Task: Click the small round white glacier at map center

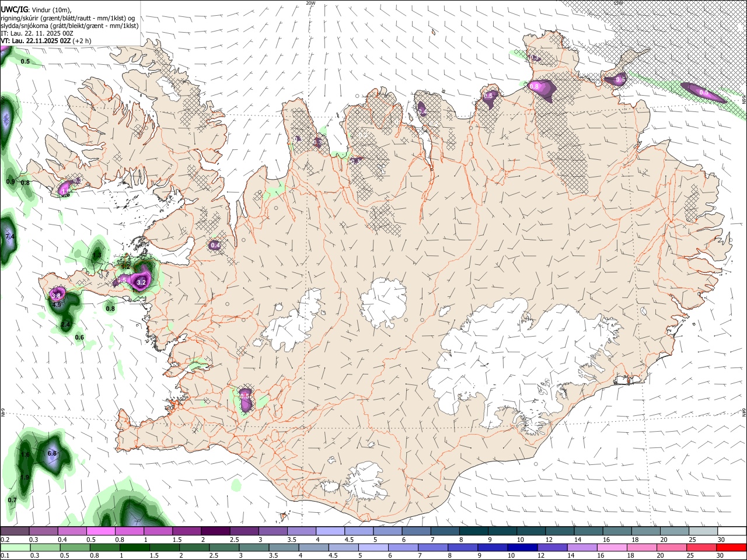Action: click(x=383, y=302)
